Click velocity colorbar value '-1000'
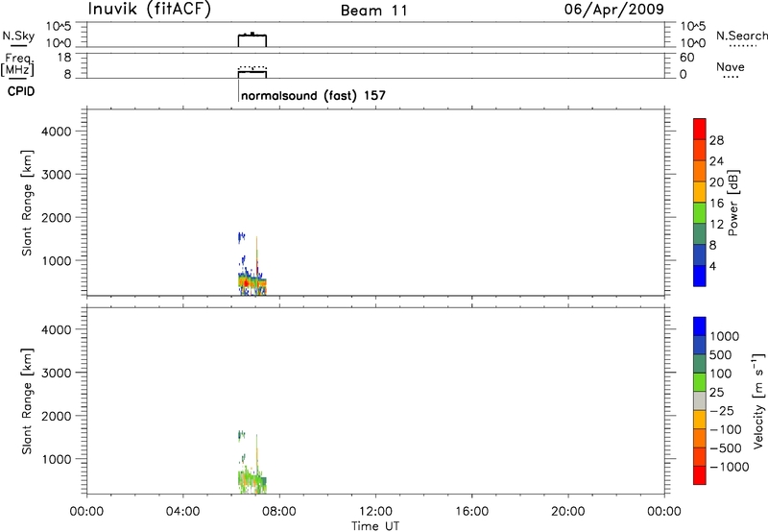Viewport: 768px width, 532px height. click(729, 467)
